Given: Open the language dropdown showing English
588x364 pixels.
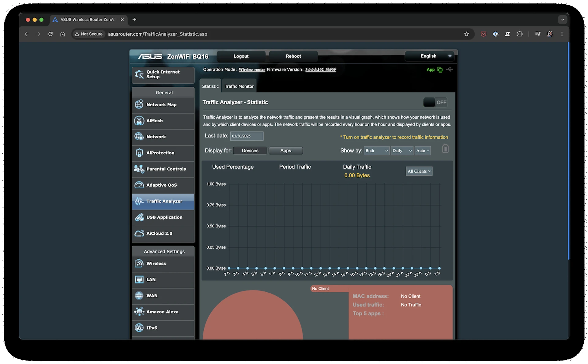Looking at the screenshot, I should tap(429, 56).
